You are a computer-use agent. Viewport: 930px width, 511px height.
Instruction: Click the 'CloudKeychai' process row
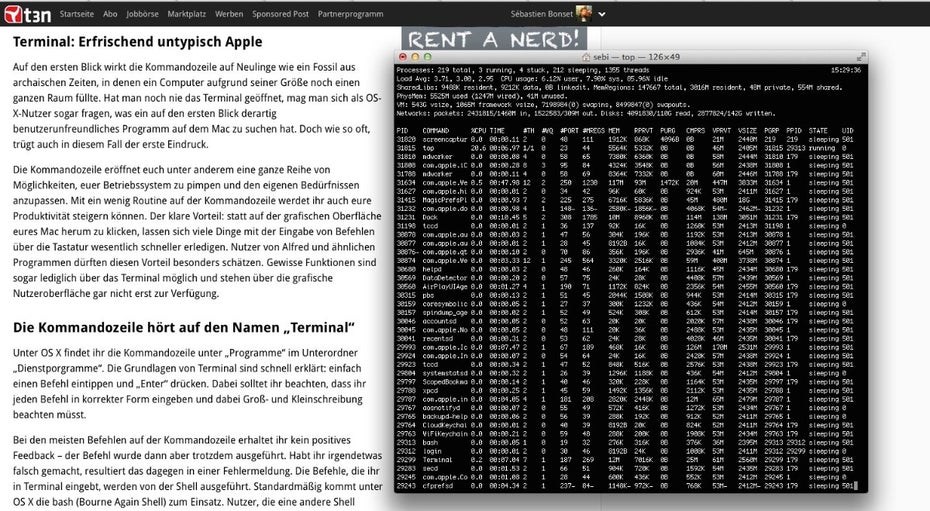point(625,425)
